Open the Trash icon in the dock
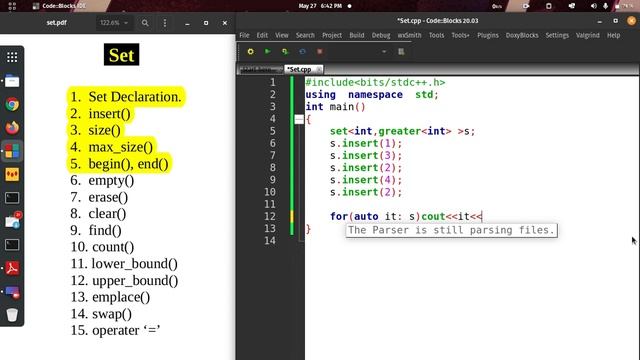Screen dimensions: 640x360 [12, 315]
